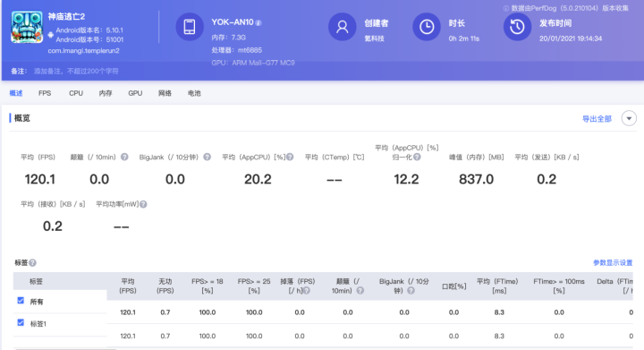644x350 pixels.
Task: Click the package name com.imangi.templerun2
Action: coord(83,51)
